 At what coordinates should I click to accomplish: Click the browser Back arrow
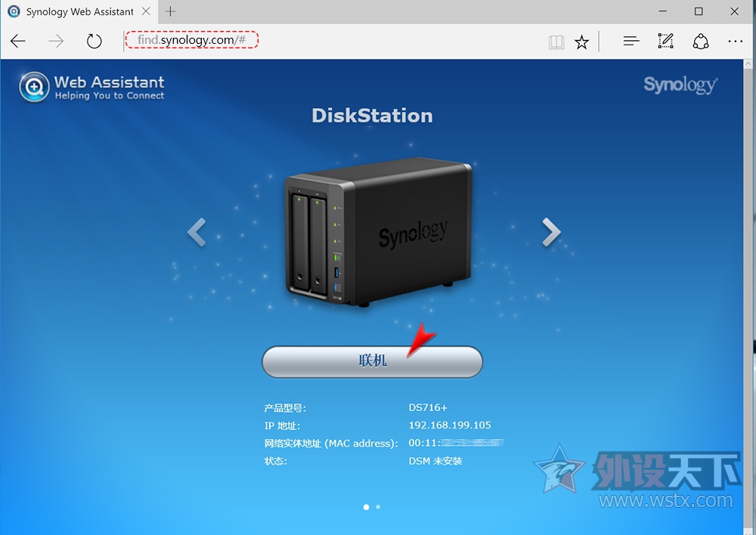point(18,41)
